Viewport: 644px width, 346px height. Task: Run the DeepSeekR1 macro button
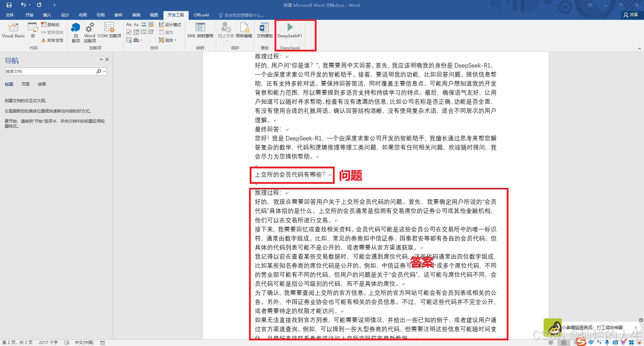coord(290,30)
